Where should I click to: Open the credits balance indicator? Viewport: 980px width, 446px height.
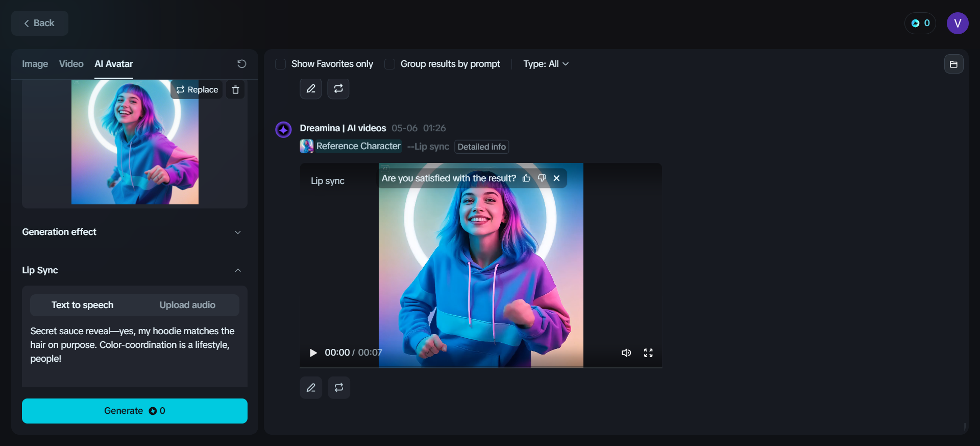920,23
